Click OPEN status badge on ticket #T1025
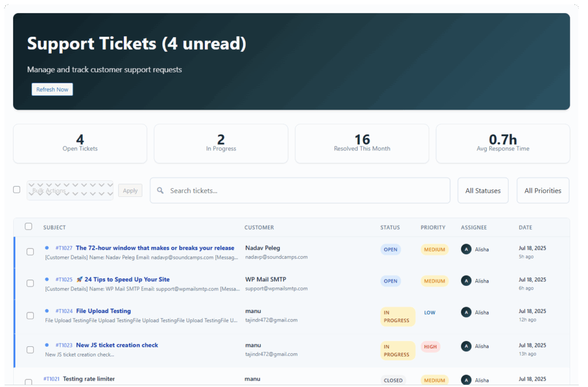Viewport: 588px width, 387px height. [x=390, y=281]
